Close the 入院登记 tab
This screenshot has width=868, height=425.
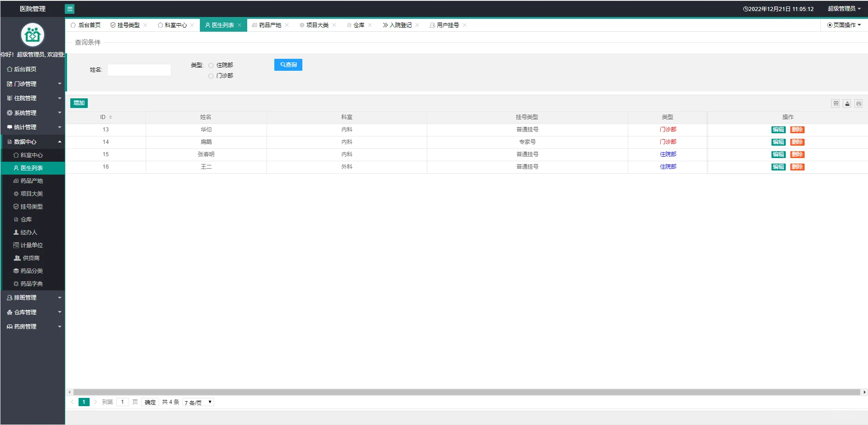point(417,25)
